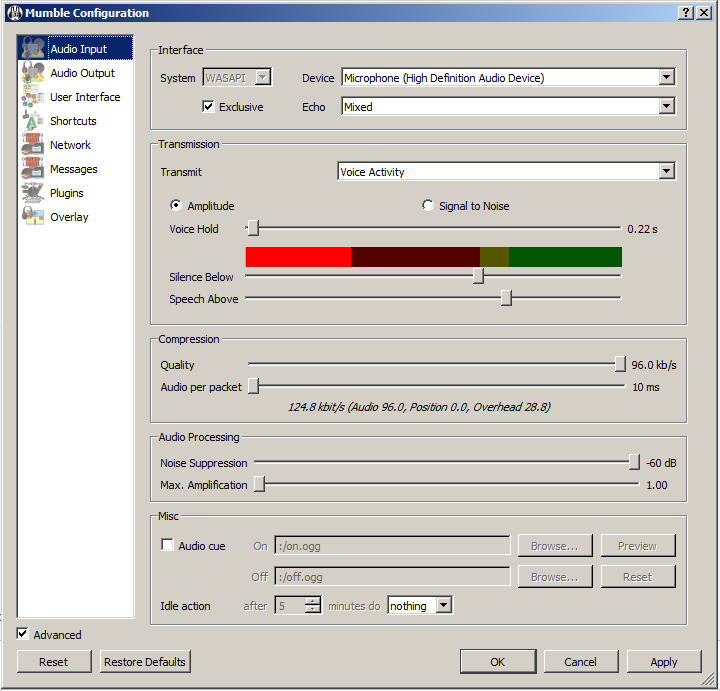The image size is (720, 691).
Task: Click the -60 dB noise suppression value
Action: tap(661, 463)
